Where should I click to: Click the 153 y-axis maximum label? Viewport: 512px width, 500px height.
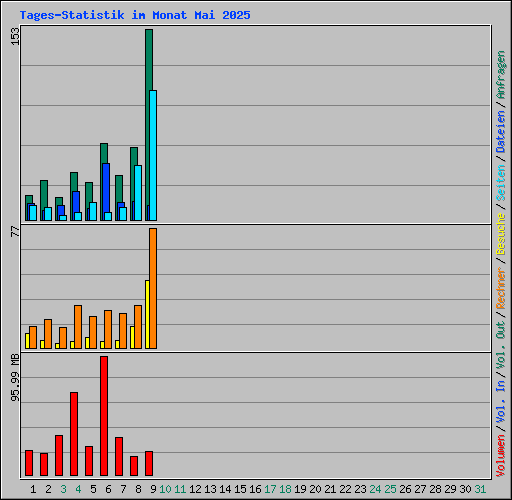tap(15, 36)
